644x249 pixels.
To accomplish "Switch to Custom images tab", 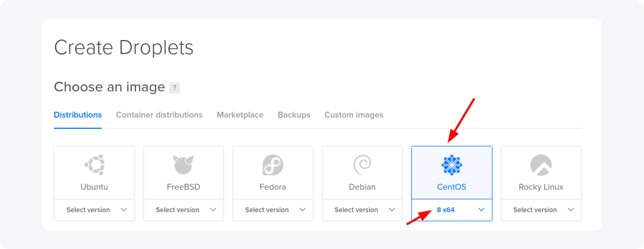I will pos(354,115).
